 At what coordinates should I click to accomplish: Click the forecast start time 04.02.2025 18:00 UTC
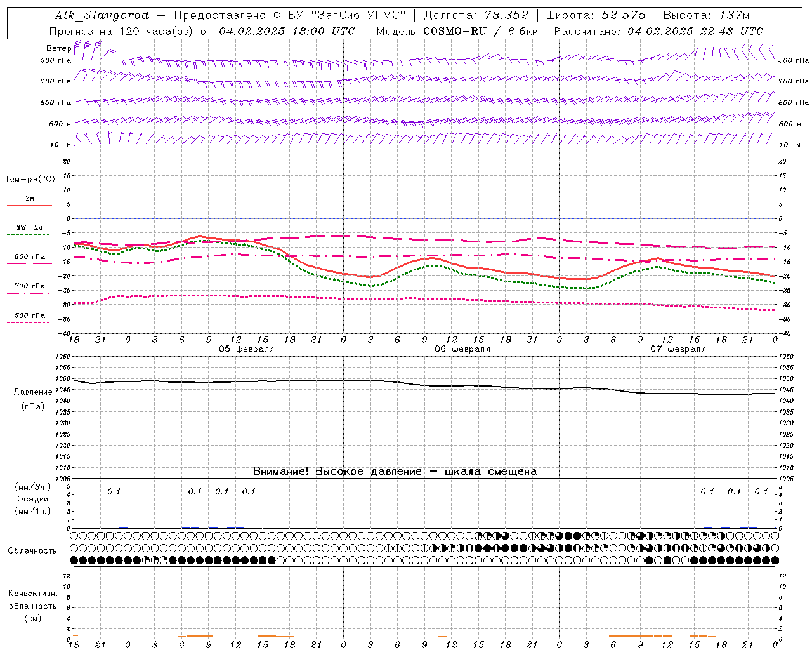(287, 31)
